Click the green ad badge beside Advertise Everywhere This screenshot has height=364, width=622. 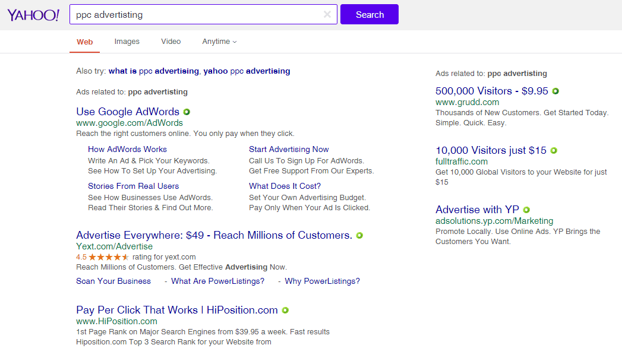[359, 235]
